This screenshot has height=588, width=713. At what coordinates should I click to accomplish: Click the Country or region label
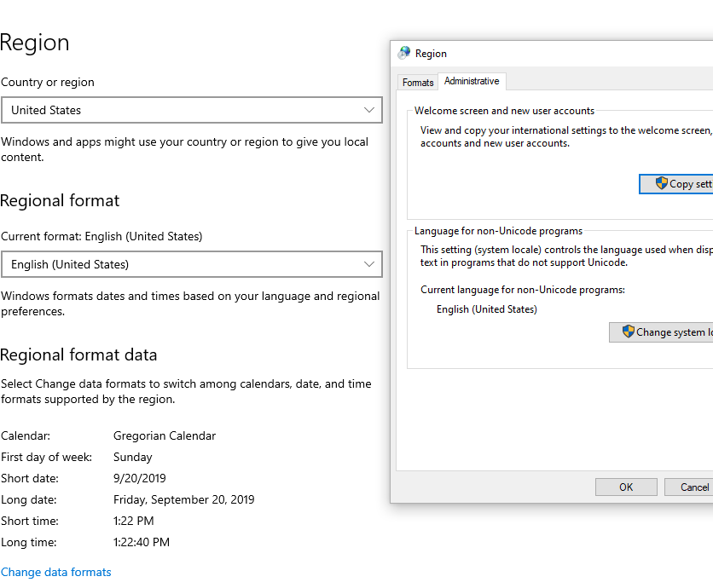[x=47, y=82]
